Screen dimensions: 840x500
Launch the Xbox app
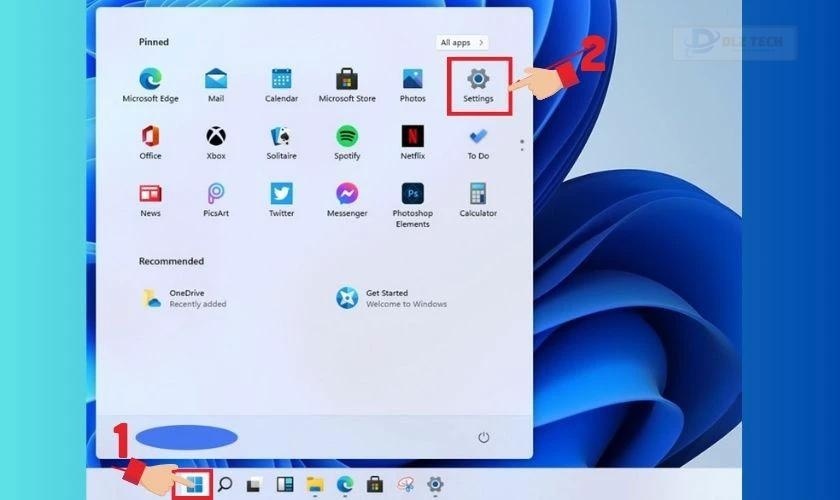[216, 136]
